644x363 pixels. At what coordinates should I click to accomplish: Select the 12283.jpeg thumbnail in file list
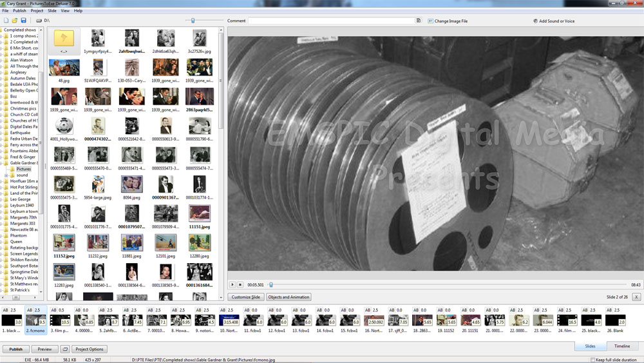[x=64, y=275]
